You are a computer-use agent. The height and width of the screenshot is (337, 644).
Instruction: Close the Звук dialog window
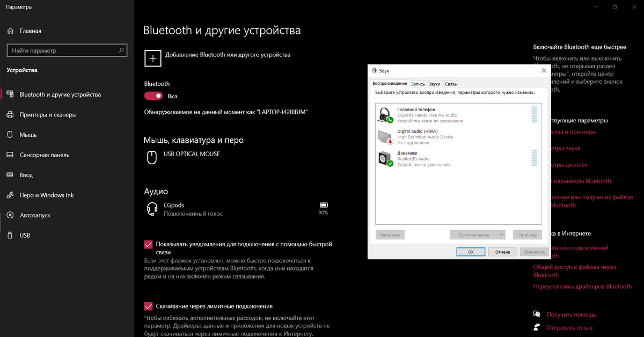[544, 70]
